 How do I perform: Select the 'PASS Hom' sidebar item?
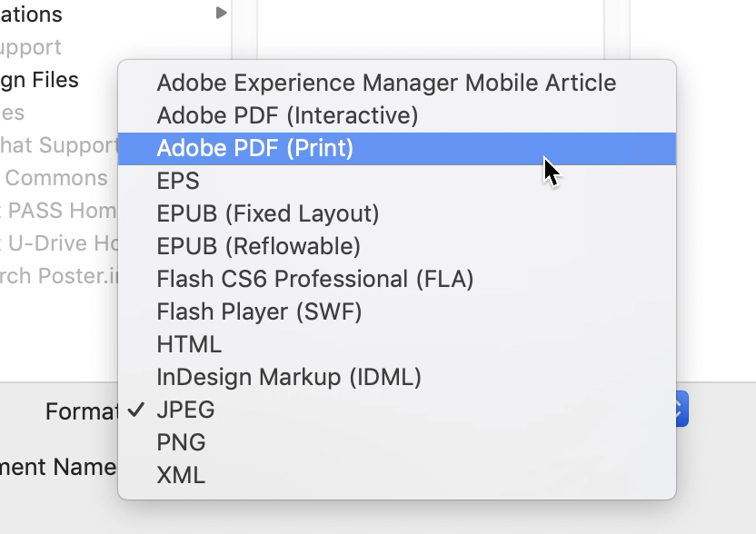(59, 211)
